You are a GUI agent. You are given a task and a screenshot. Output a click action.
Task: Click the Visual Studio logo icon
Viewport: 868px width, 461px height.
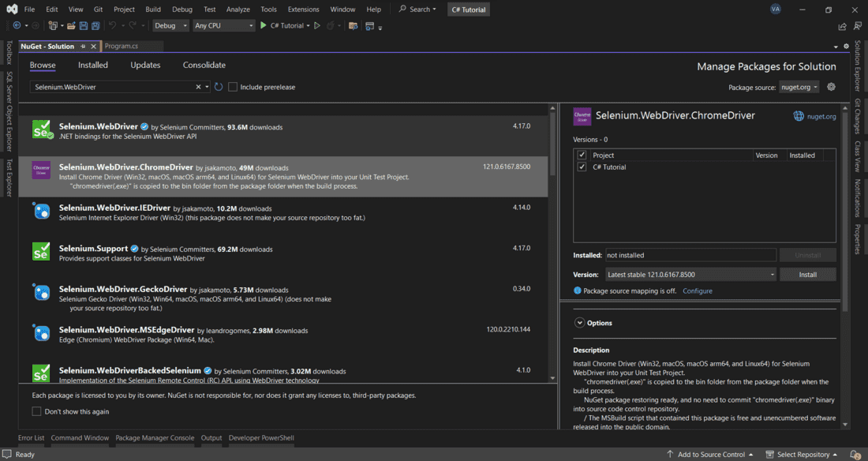(x=12, y=9)
